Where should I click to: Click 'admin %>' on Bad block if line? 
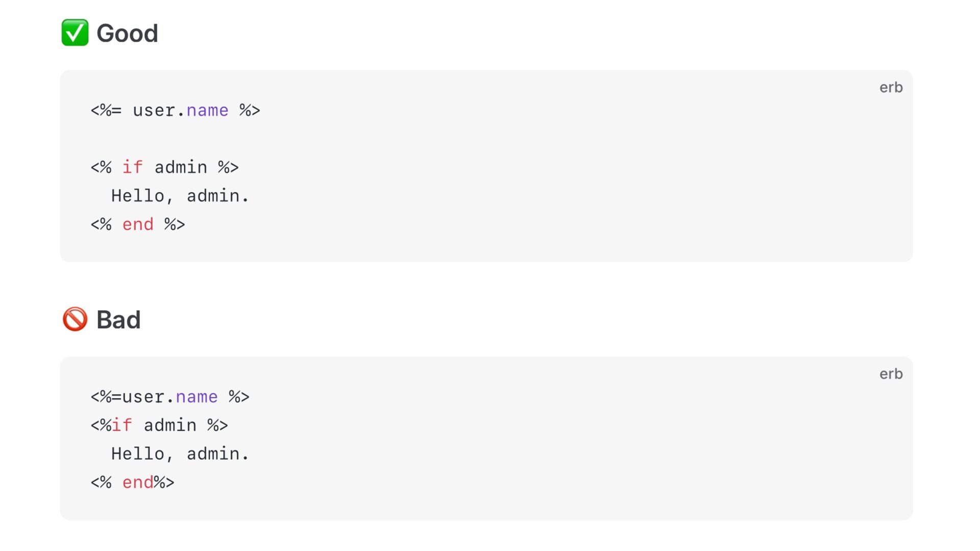click(186, 425)
